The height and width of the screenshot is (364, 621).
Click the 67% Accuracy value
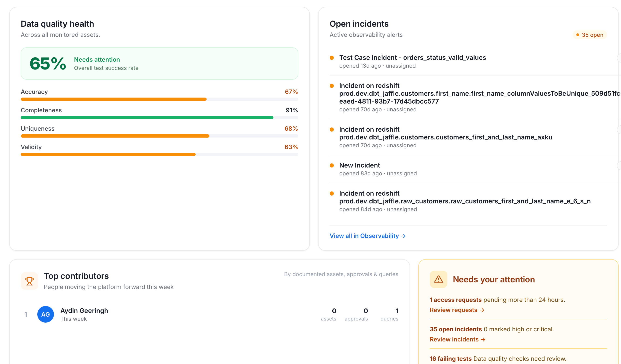click(x=291, y=92)
